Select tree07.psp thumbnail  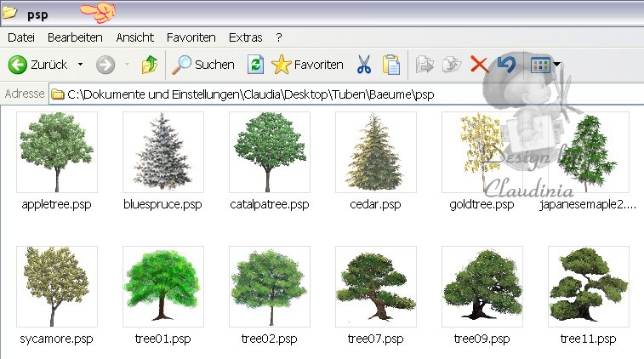click(376, 287)
